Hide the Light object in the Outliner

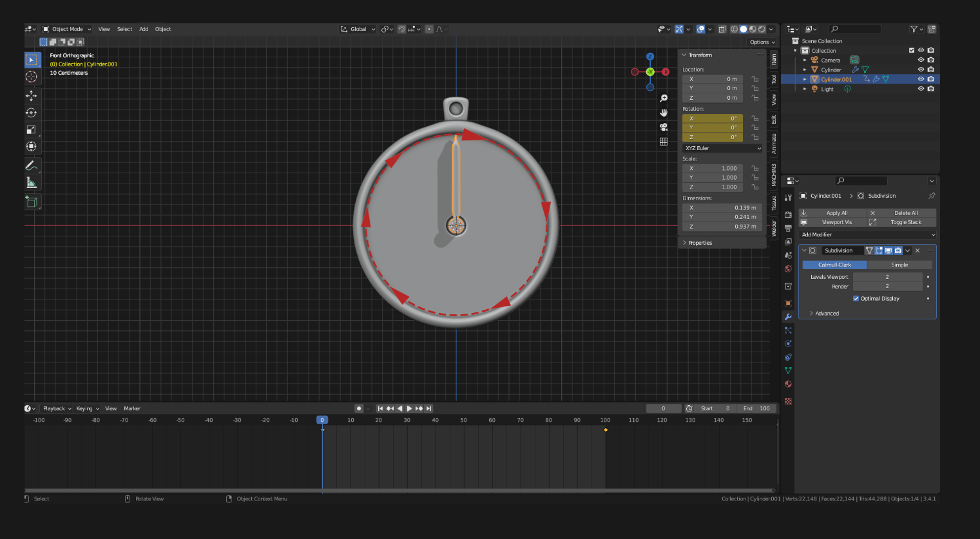click(921, 88)
